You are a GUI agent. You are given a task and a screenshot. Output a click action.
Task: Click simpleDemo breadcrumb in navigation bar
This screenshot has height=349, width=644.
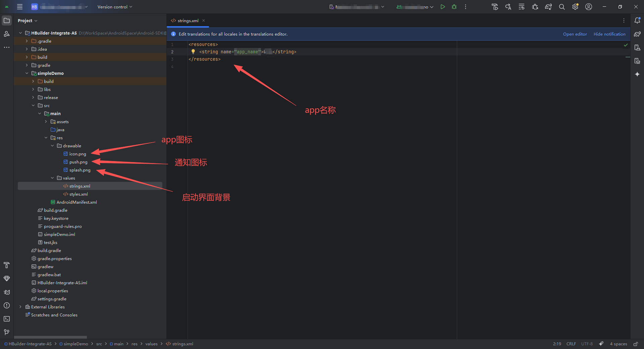[76, 344]
